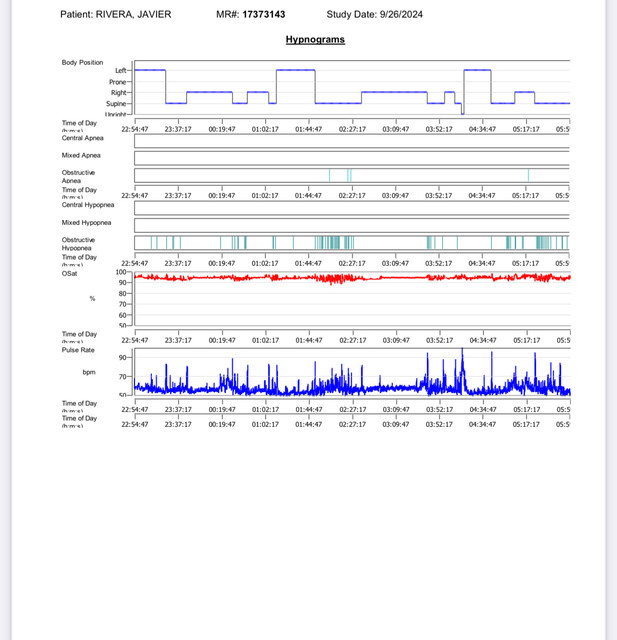Select the Obstructive Apnea row label
Screen dimensions: 617x640
(x=78, y=176)
